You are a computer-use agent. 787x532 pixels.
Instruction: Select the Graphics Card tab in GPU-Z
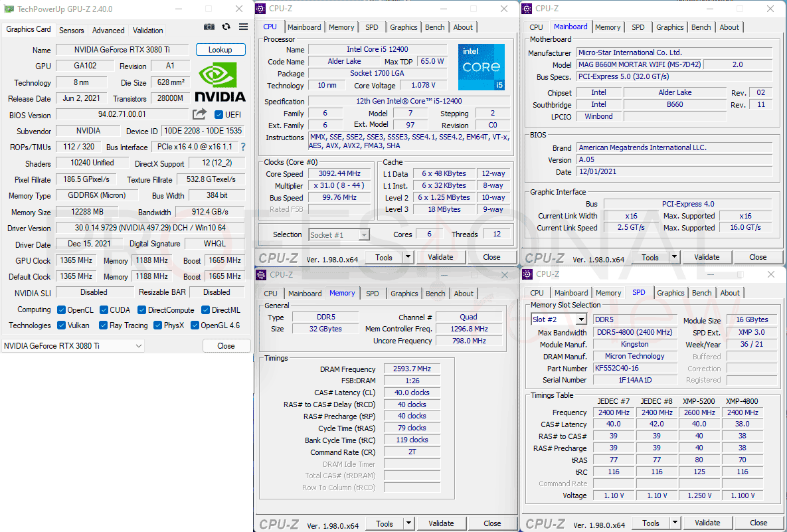click(29, 29)
